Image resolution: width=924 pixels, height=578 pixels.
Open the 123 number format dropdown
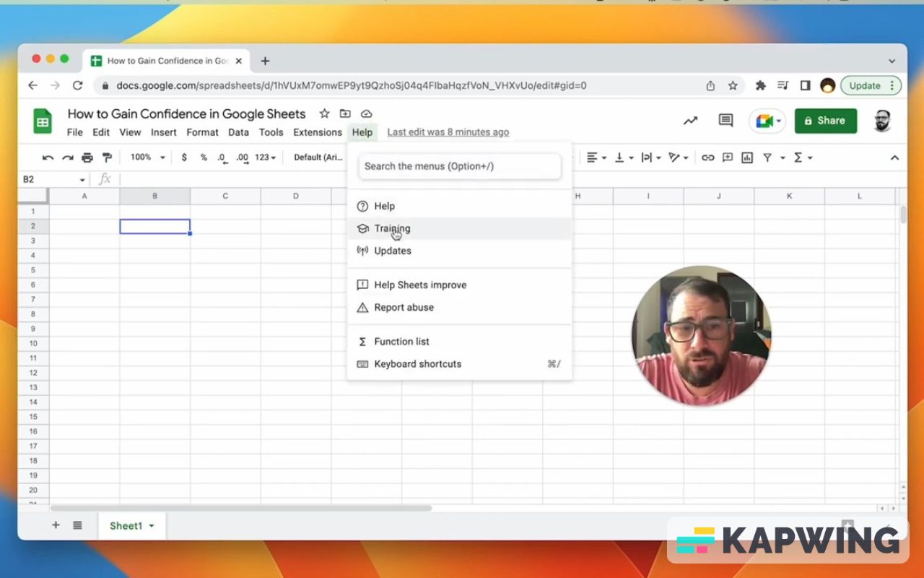click(x=266, y=158)
